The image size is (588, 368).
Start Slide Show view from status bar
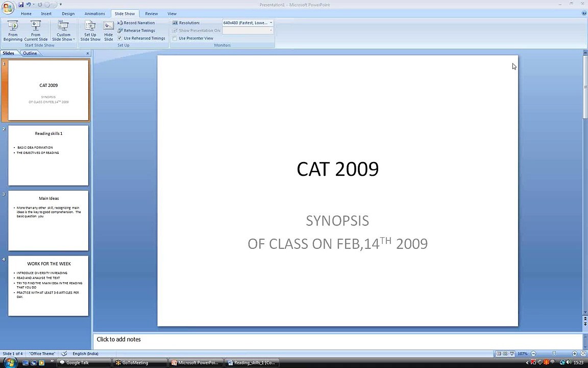pyautogui.click(x=512, y=354)
